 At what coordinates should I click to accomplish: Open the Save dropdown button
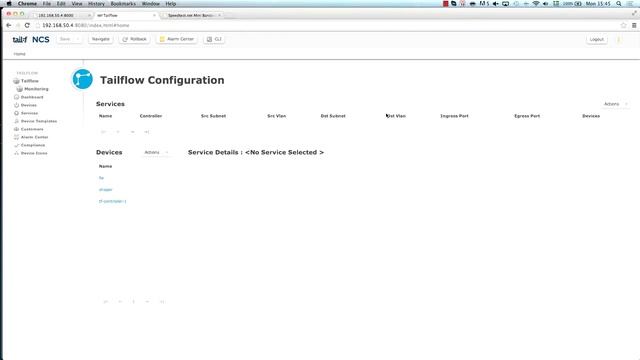[69, 39]
